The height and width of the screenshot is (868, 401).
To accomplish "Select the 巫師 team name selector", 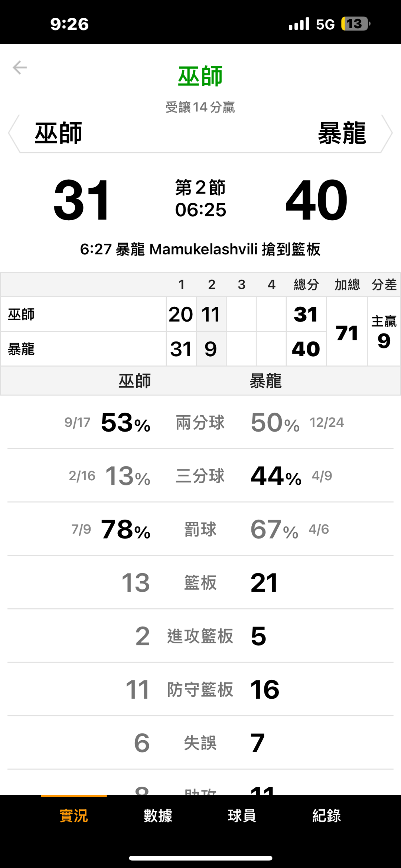I will (58, 133).
